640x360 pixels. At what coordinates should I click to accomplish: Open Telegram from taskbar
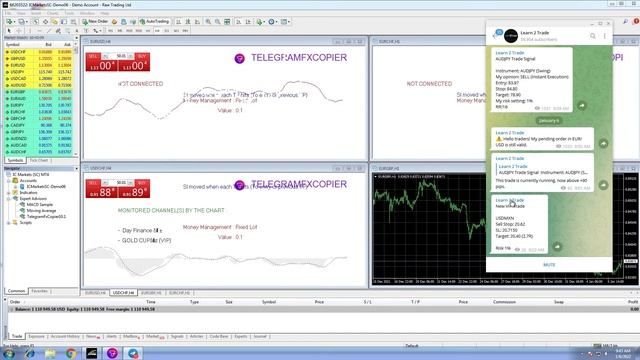pos(133,353)
